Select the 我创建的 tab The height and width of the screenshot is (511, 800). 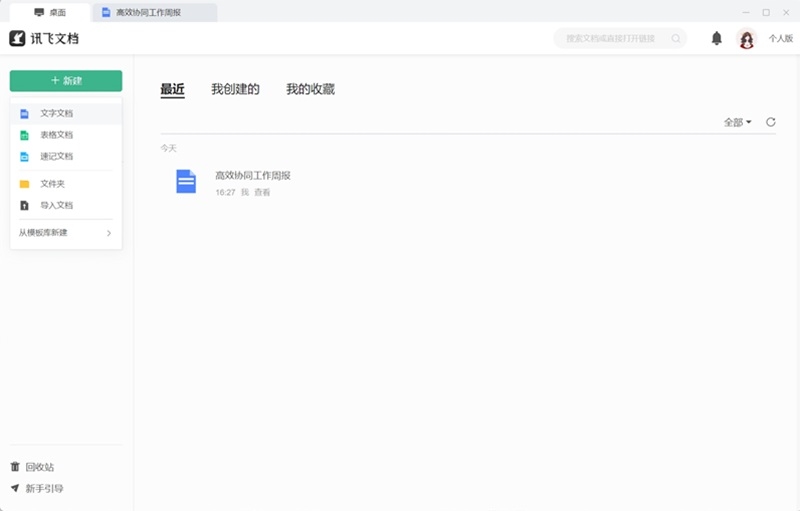pos(235,89)
